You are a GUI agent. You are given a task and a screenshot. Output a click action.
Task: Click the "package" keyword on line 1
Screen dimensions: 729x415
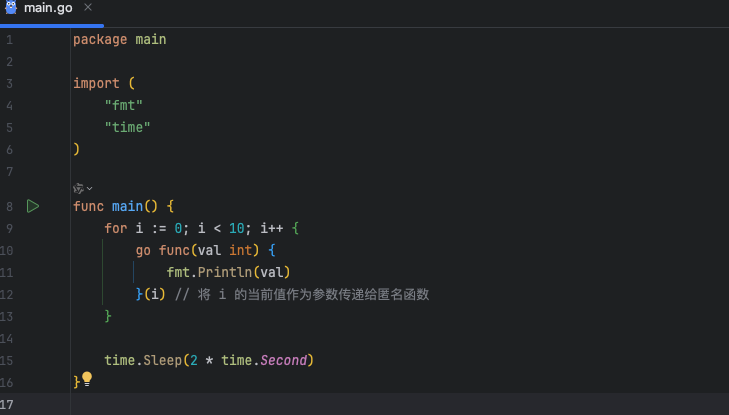(100, 40)
